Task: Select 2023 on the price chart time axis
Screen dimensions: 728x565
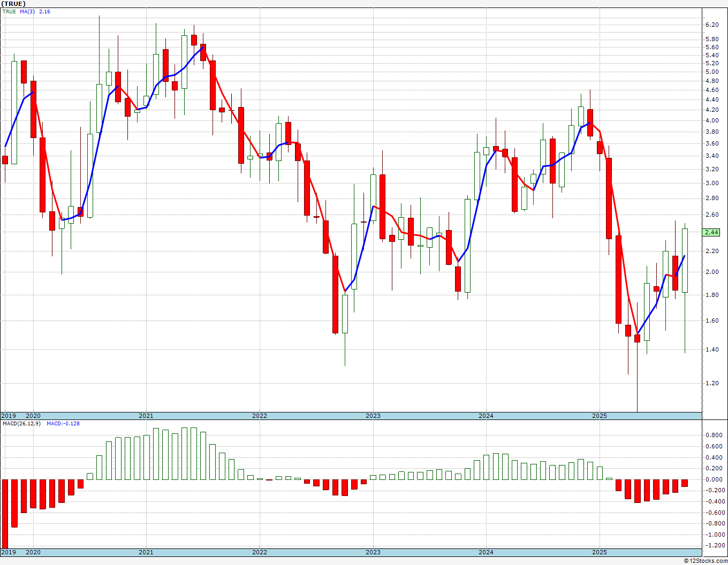Action: pyautogui.click(x=373, y=416)
